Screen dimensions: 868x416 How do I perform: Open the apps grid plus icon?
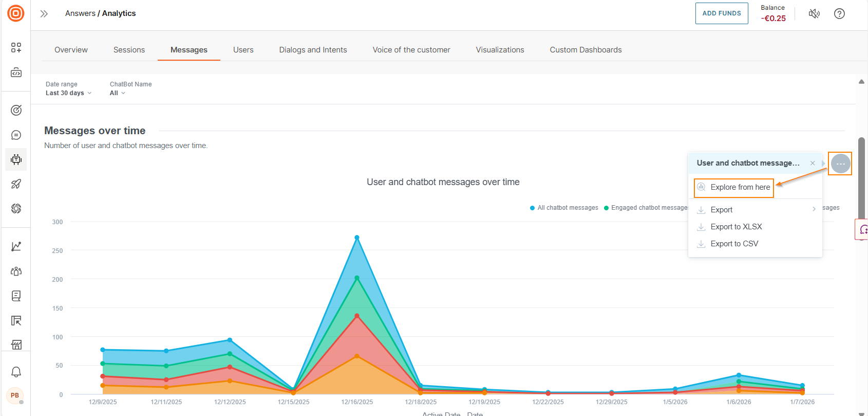[x=16, y=48]
